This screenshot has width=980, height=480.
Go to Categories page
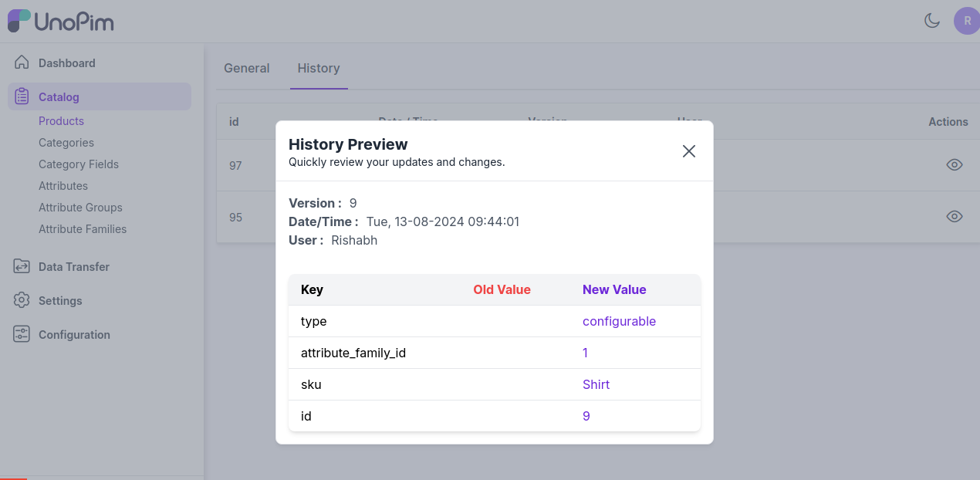click(66, 143)
